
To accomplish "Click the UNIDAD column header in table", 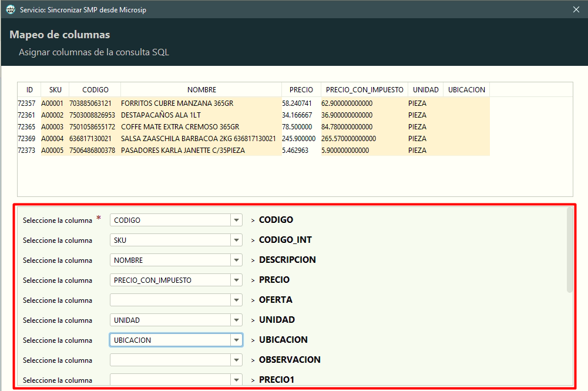I will pos(426,90).
